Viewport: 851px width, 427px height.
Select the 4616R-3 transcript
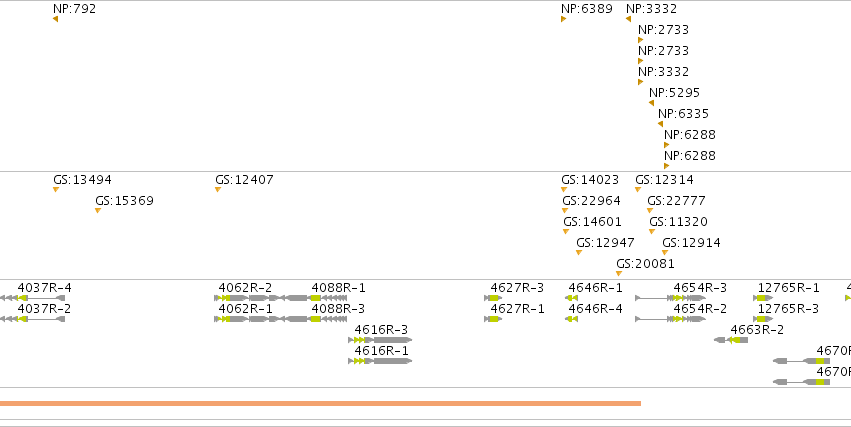click(x=380, y=340)
